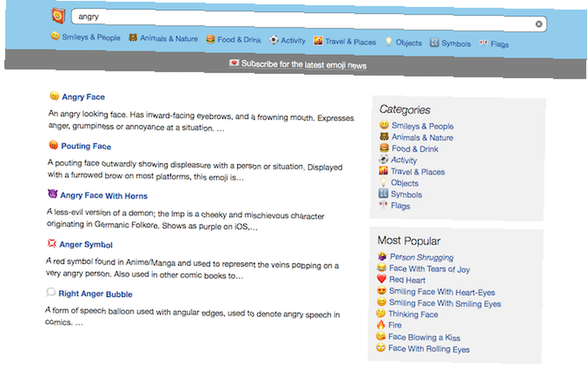Open Animals & Nature in the top navigation
This screenshot has height=370, width=588.
click(x=169, y=38)
